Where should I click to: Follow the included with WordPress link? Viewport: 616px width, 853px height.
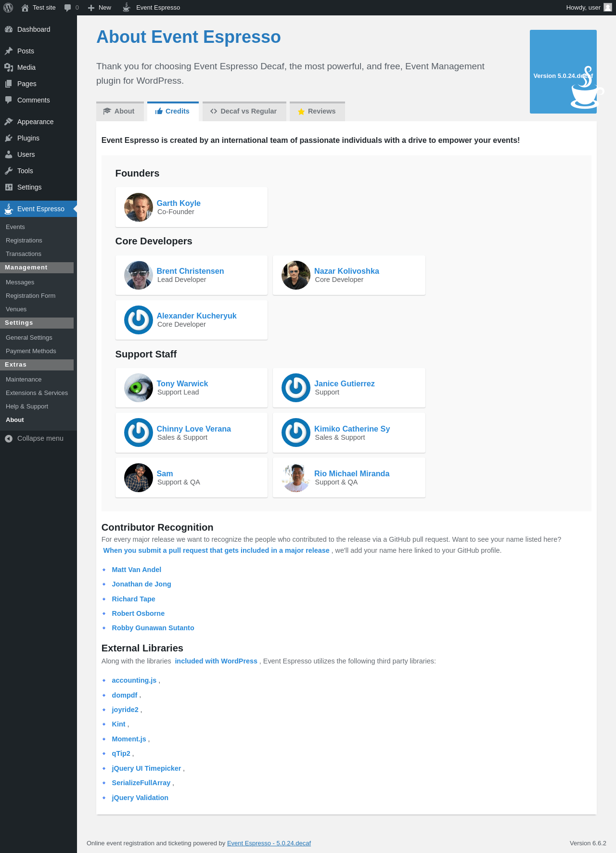pyautogui.click(x=216, y=661)
